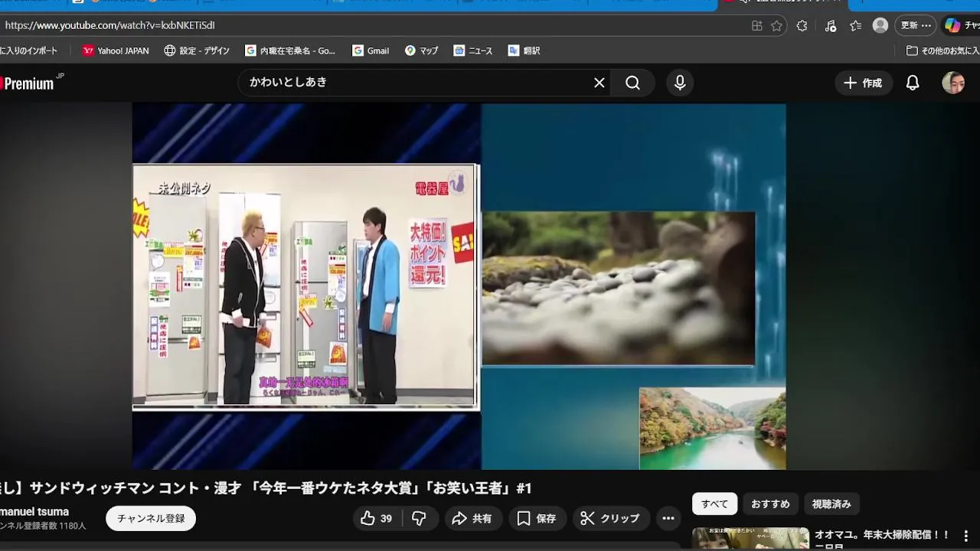Screen dimensions: 980x551
Task: Start voice search with the microphone icon
Action: click(x=680, y=83)
